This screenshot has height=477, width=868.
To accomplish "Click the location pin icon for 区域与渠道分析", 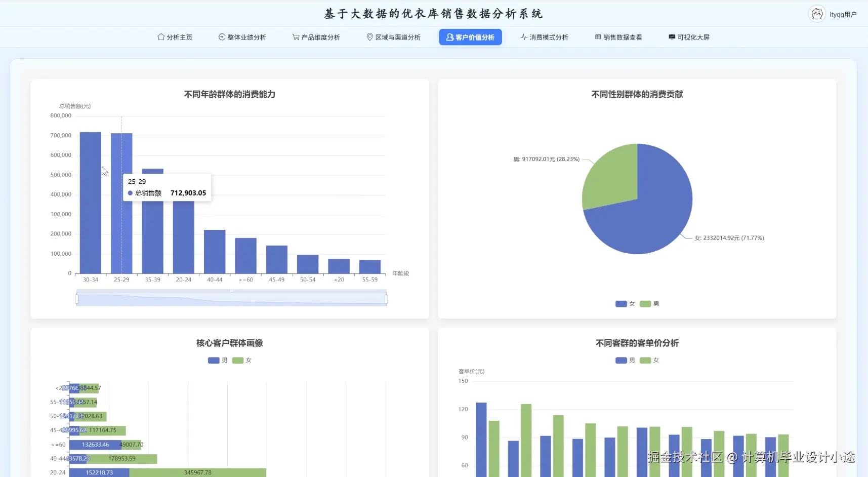I will [x=369, y=37].
